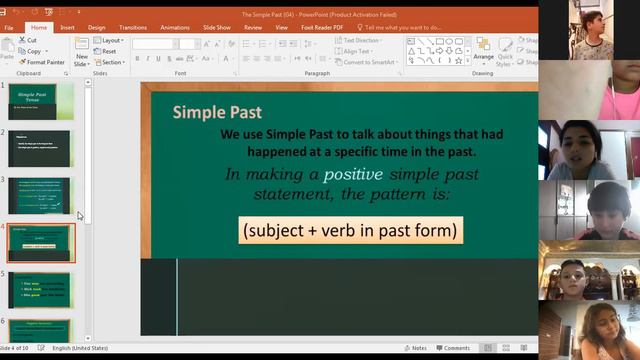
Task: Click the slide panel scroll down arrow
Action: [x=88, y=338]
